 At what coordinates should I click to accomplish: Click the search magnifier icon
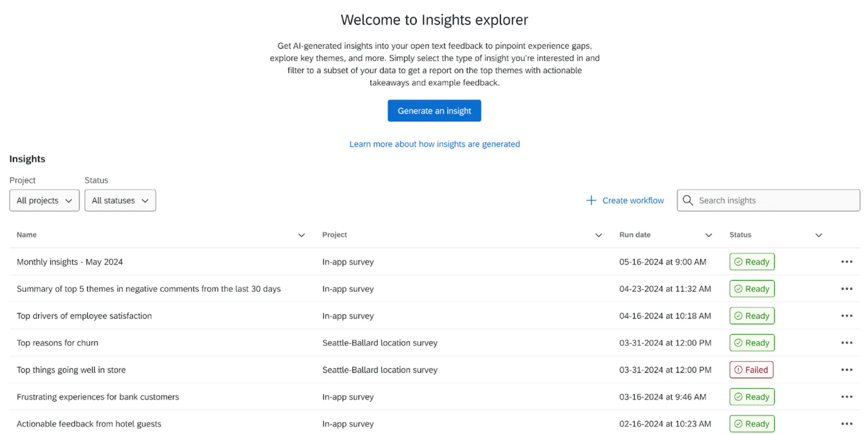click(x=688, y=201)
